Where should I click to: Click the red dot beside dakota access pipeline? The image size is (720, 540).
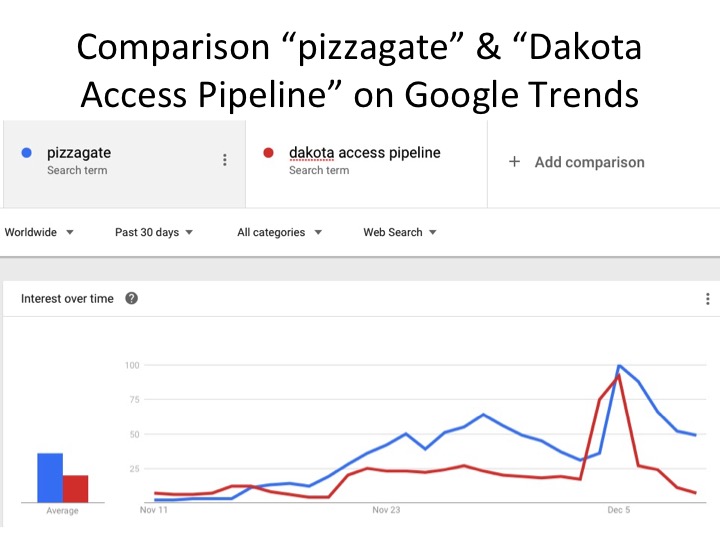pyautogui.click(x=268, y=153)
